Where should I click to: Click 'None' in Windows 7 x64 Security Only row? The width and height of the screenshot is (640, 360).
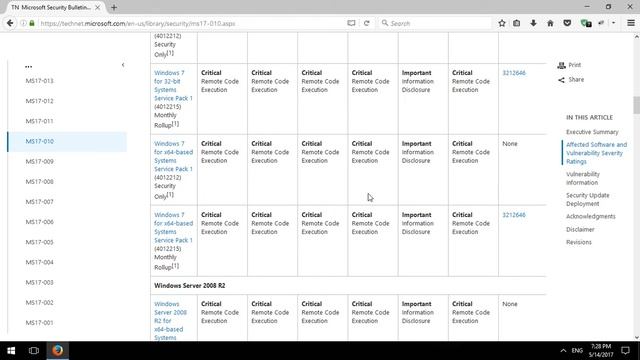click(510, 144)
